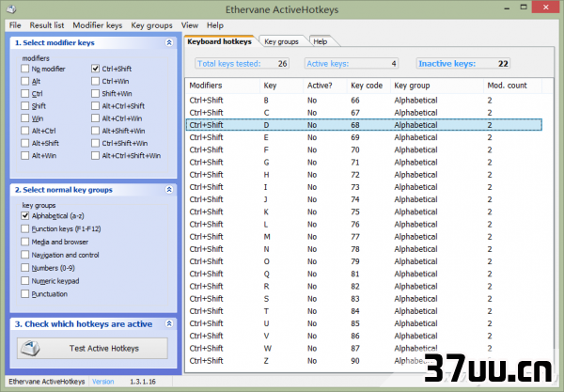Select the Ctrl+Shift M row

[x=364, y=237]
